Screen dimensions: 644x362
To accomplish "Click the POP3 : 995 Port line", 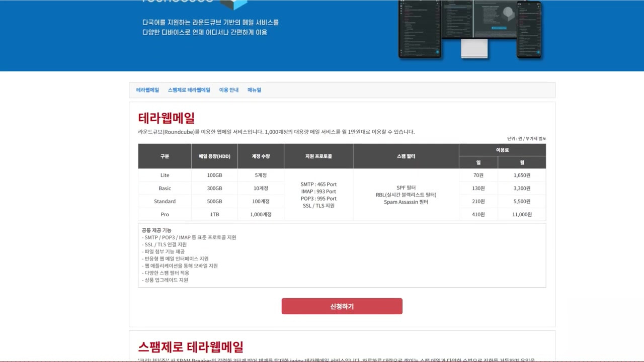I will [x=318, y=199].
